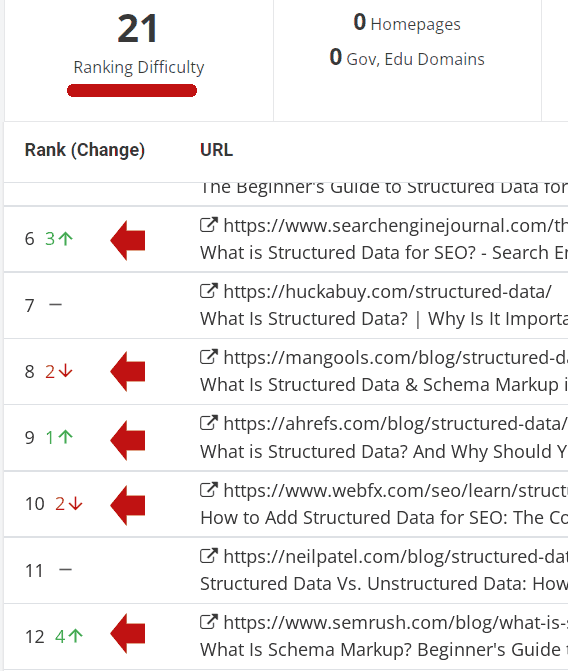Viewport: 568px width, 671px height.
Task: Click the red arrow beside rank 6
Action: 128,240
